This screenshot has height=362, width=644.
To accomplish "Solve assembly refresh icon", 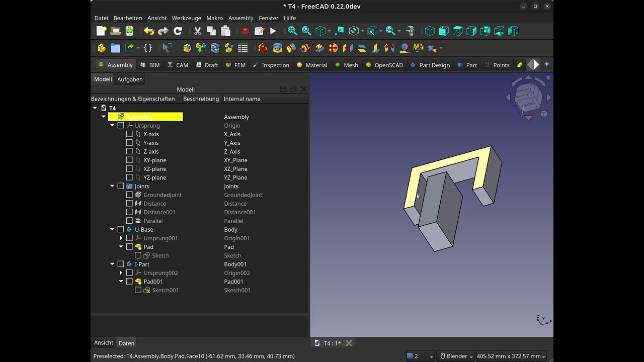I will [215, 48].
